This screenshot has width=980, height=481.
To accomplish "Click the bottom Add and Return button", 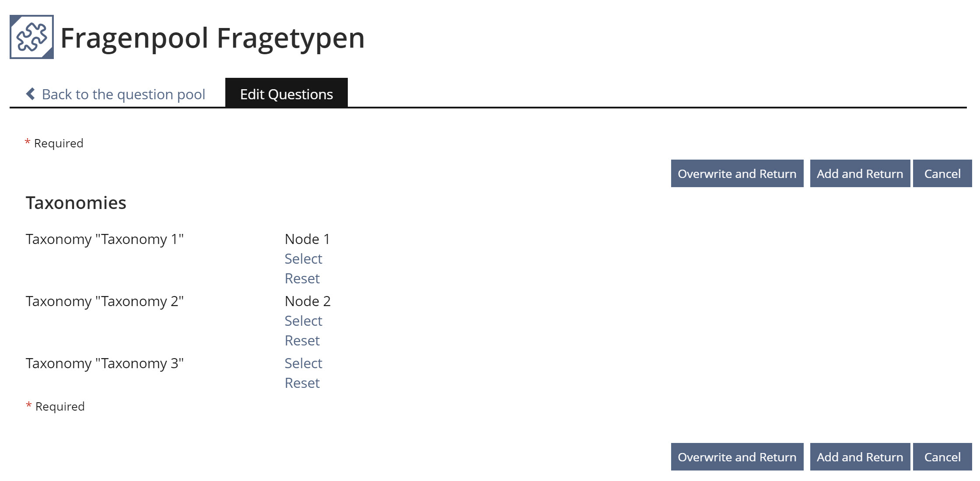I will tap(860, 457).
